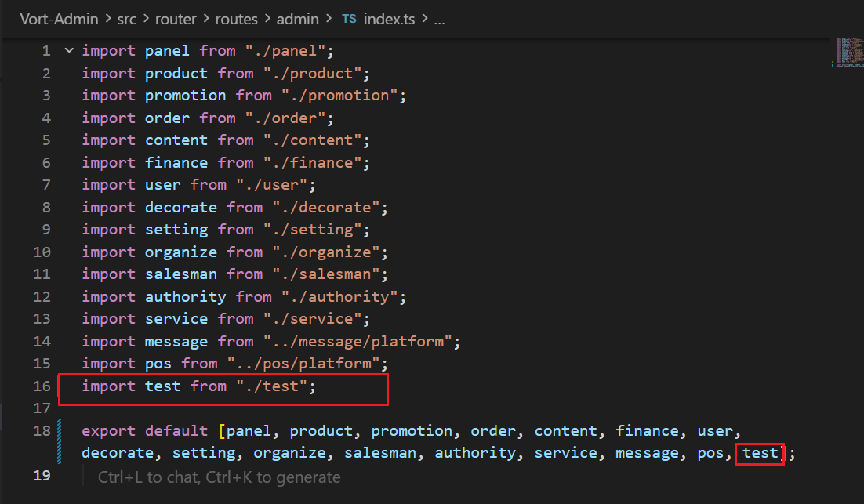Click the highlighted test entry in export array
Viewport: 864px width, 504px height.
760,454
